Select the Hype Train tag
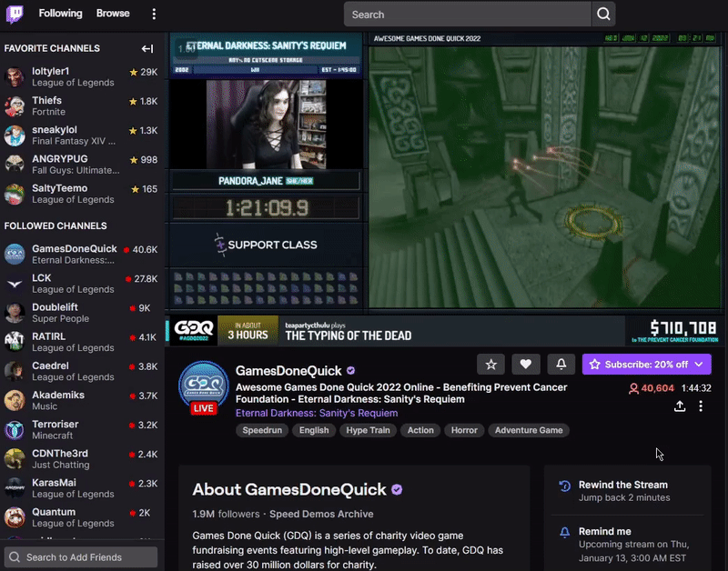The image size is (728, 571). point(368,430)
